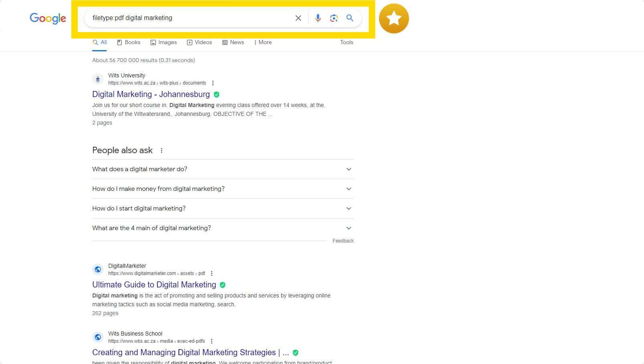644x364 pixels.
Task: Open options menu for Wits University result
Action: point(213,83)
